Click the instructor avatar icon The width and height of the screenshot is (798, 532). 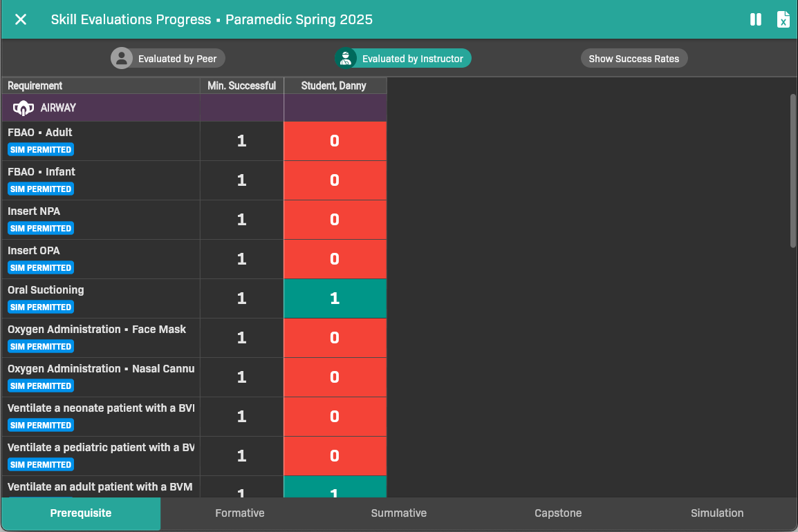pos(346,59)
